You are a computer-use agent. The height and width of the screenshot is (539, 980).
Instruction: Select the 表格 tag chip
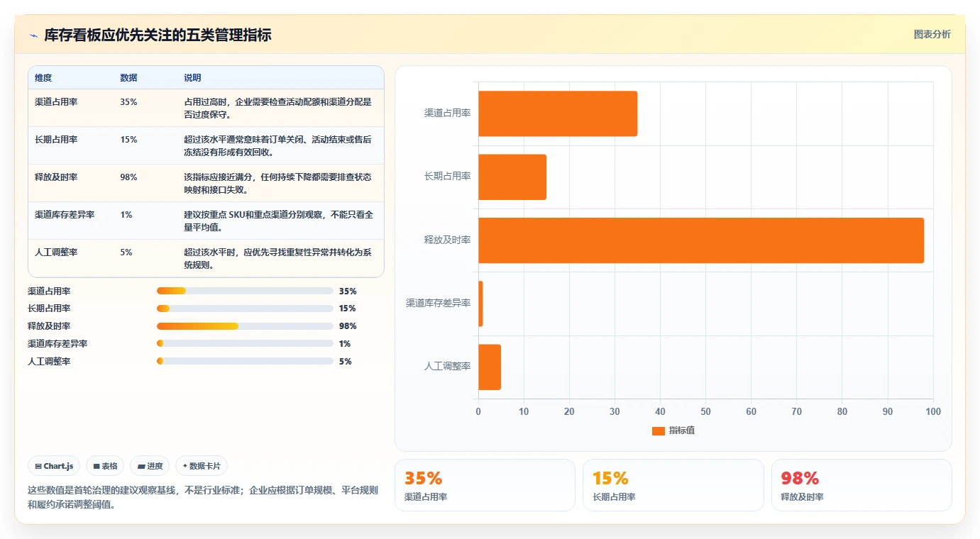click(x=105, y=466)
